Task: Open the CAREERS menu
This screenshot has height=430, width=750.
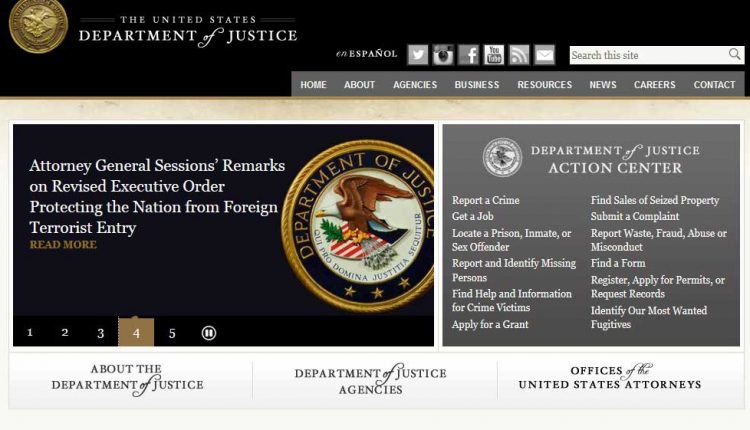Action: pos(654,85)
